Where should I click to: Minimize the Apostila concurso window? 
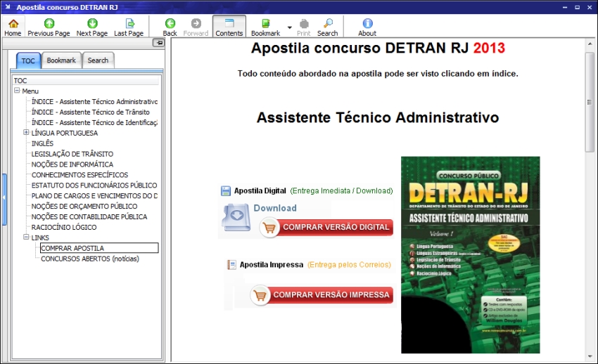pyautogui.click(x=565, y=7)
